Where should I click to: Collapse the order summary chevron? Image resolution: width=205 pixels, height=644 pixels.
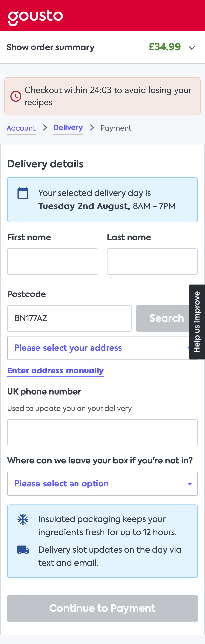coord(192,47)
